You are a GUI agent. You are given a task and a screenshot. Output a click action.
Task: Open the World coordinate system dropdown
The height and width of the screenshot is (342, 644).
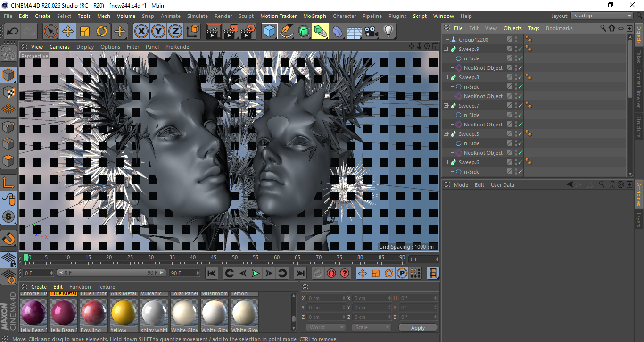coord(326,327)
